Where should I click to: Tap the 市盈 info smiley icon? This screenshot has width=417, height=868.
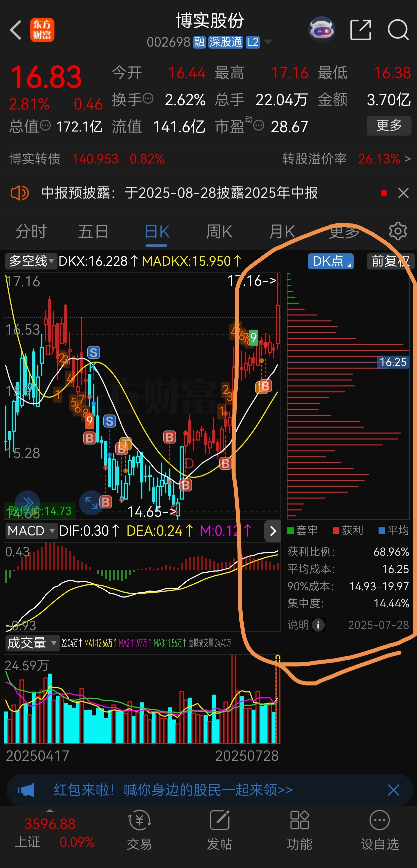pos(259,126)
